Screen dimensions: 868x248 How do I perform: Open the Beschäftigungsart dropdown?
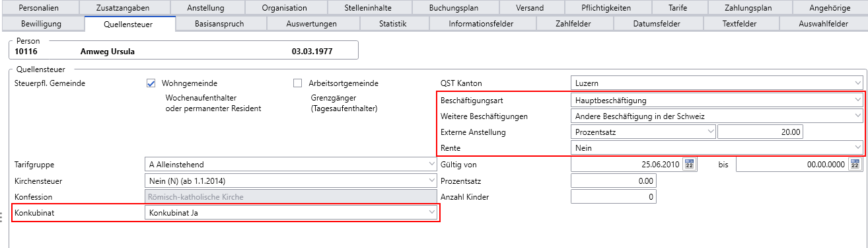point(717,100)
